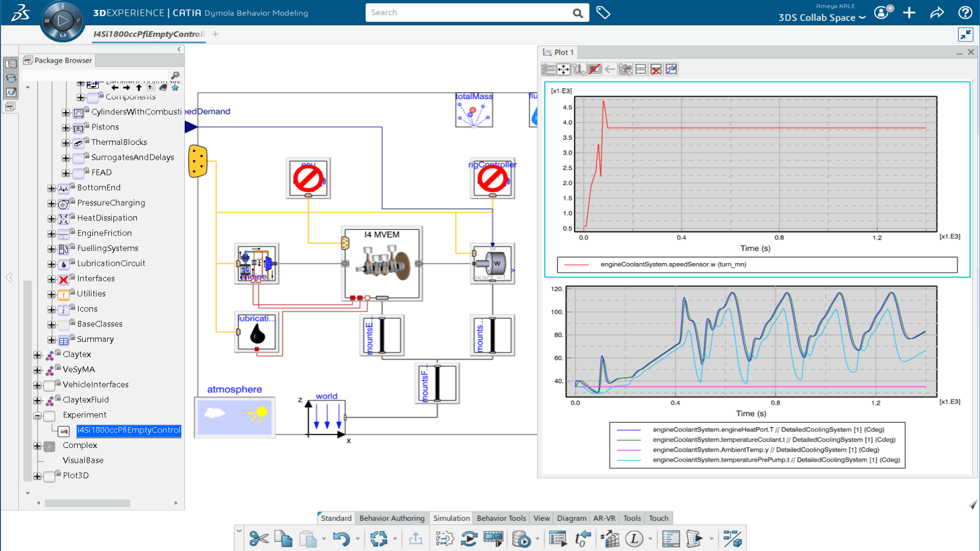Click plot toolbar delete diagram red-X icon
The height and width of the screenshot is (551, 980).
tap(656, 69)
